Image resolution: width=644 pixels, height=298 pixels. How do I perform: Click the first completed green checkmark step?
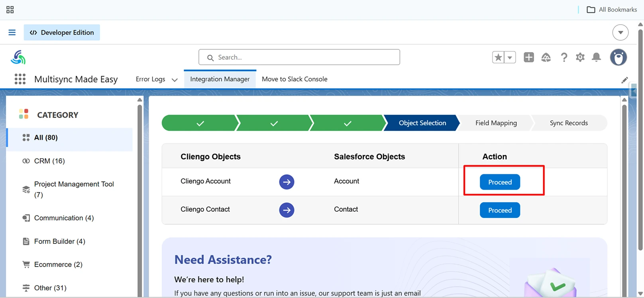(x=200, y=123)
